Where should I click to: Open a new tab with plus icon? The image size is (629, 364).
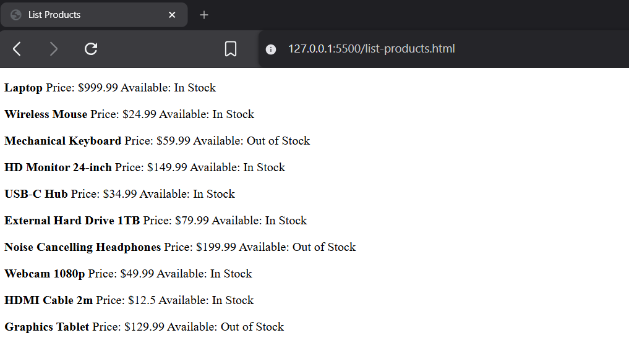204,15
